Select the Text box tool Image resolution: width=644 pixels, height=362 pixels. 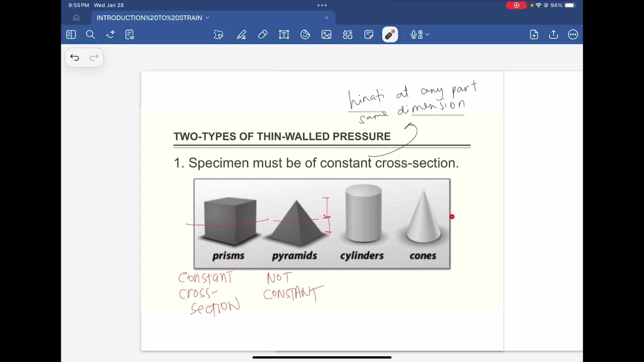[284, 35]
